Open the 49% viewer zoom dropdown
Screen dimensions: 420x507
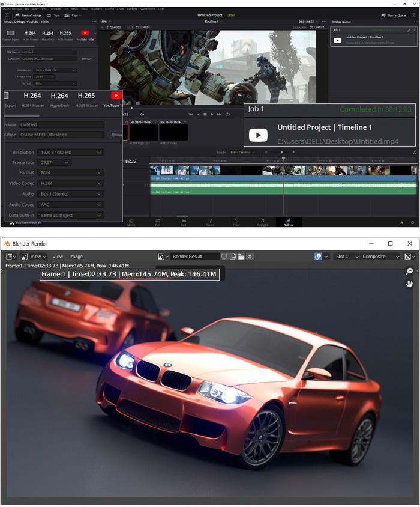click(106, 22)
